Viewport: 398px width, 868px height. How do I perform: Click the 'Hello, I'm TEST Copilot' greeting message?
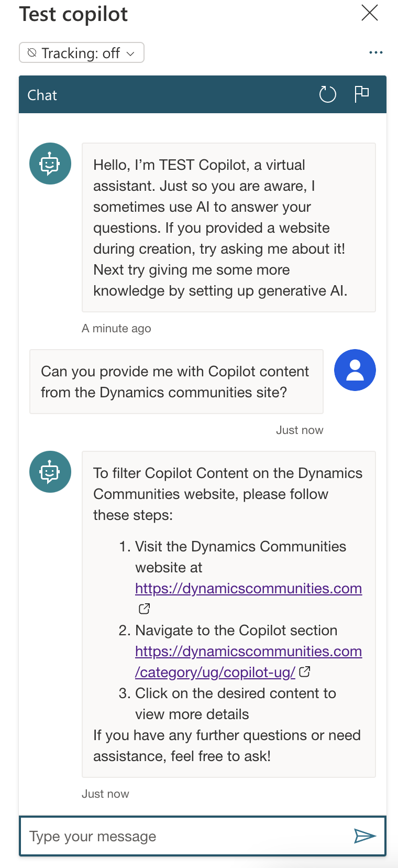click(x=229, y=227)
